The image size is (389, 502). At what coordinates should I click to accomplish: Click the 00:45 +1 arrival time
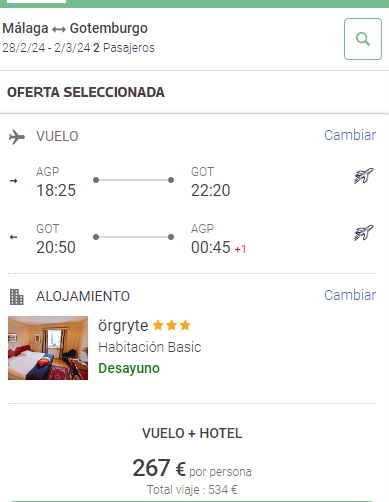[x=218, y=247]
